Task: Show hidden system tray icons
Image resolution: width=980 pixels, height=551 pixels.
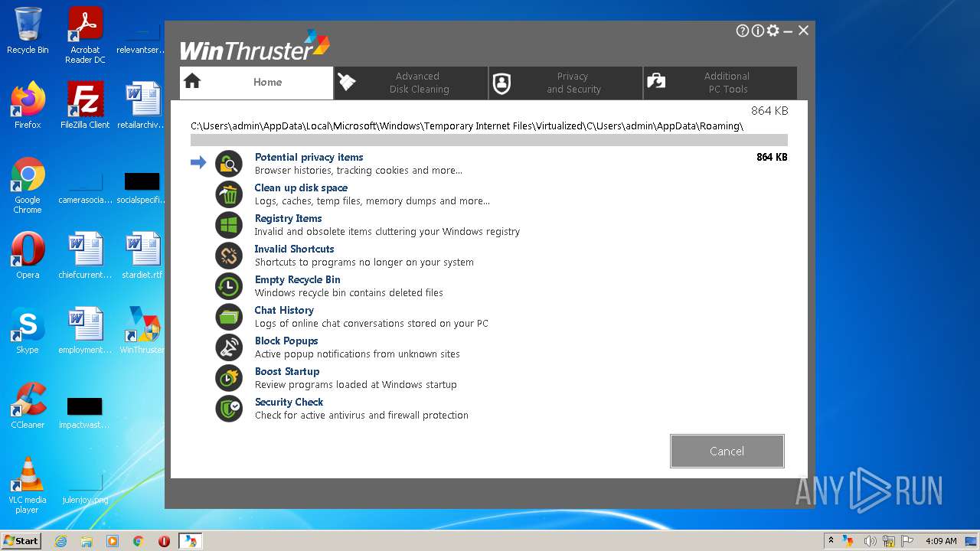Action: point(831,541)
